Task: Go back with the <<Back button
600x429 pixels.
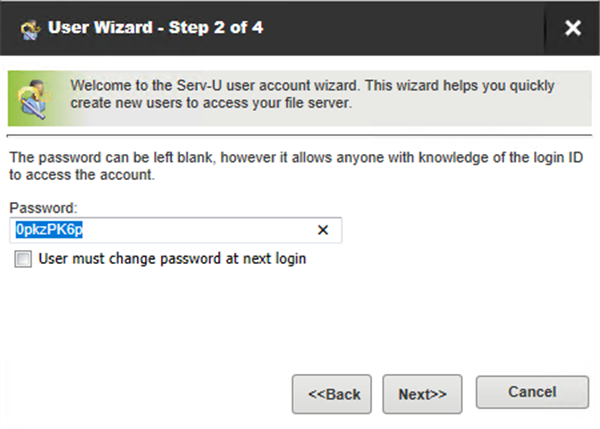Action: tap(333, 394)
